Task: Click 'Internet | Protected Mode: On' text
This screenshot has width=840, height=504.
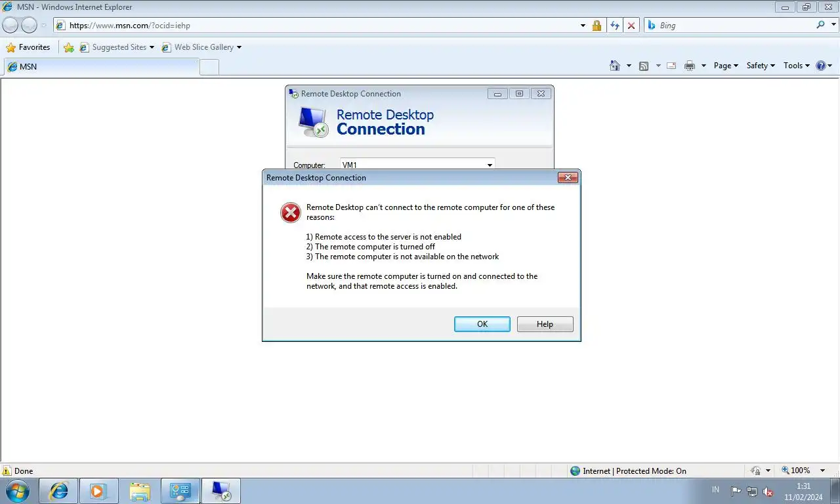Action: coord(635,471)
